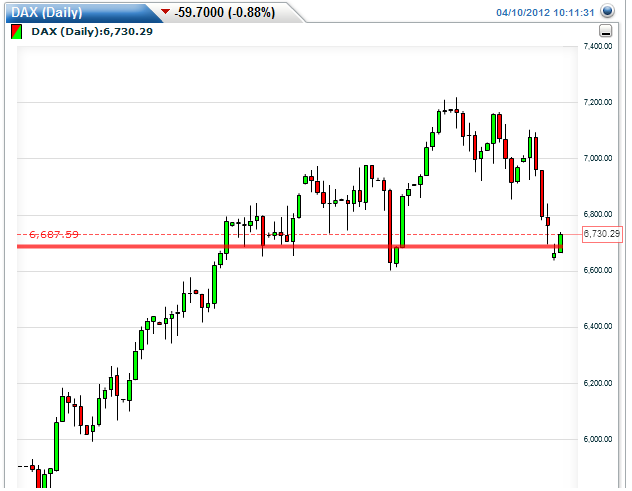Click the 7,400.00 price axis label
This screenshot has height=491, width=632.
[598, 46]
